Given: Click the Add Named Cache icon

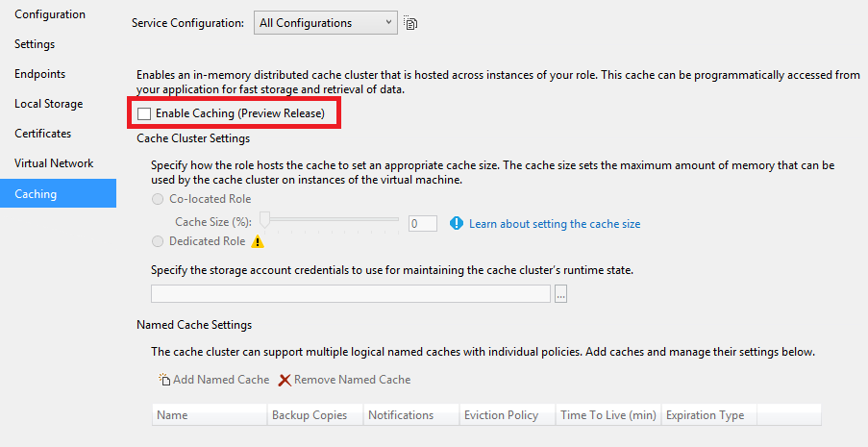Looking at the screenshot, I should click(x=164, y=380).
